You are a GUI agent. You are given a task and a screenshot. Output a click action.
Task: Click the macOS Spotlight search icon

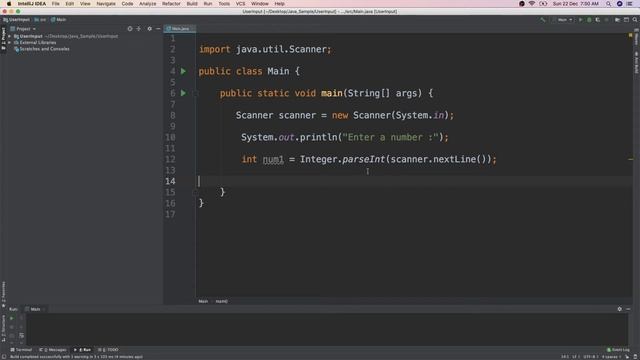pos(608,4)
